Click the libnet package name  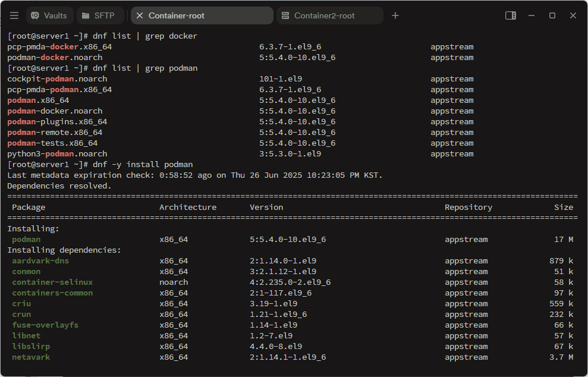pyautogui.click(x=26, y=336)
